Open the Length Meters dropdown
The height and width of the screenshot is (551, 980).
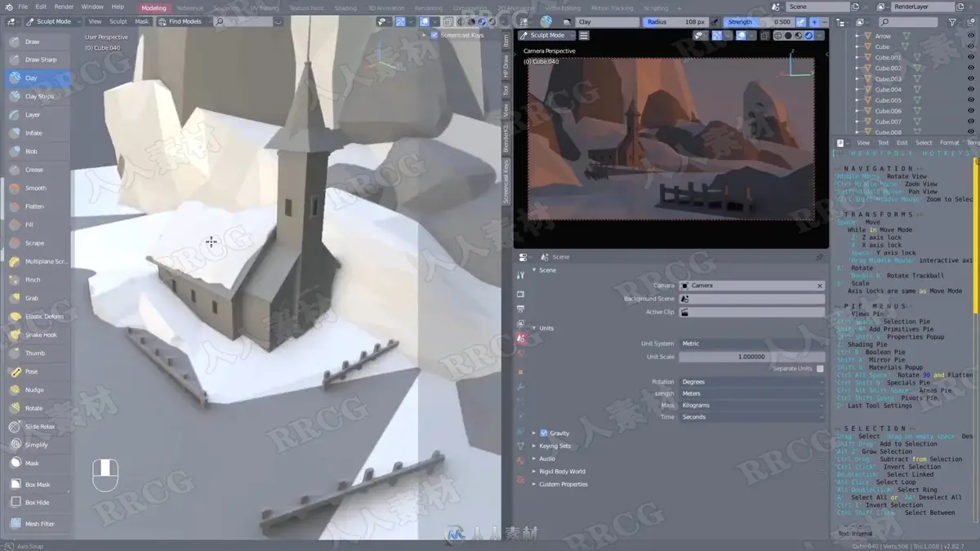click(x=751, y=393)
